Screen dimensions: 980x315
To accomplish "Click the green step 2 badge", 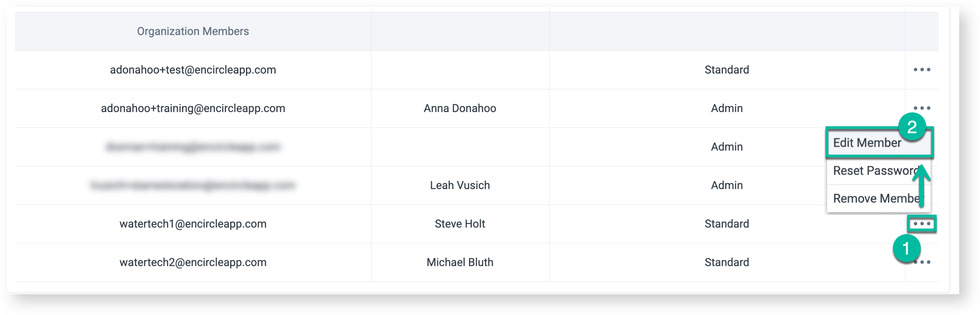I will [912, 127].
